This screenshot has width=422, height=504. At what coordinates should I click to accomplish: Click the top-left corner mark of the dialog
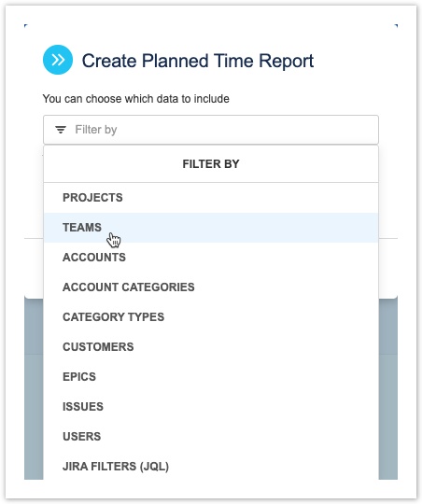pyautogui.click(x=26, y=26)
